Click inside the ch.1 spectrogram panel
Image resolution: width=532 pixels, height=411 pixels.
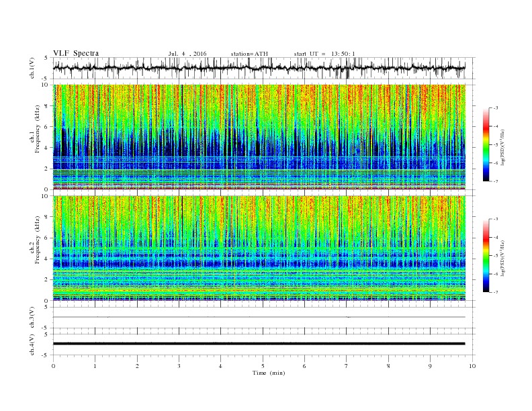[259, 137]
